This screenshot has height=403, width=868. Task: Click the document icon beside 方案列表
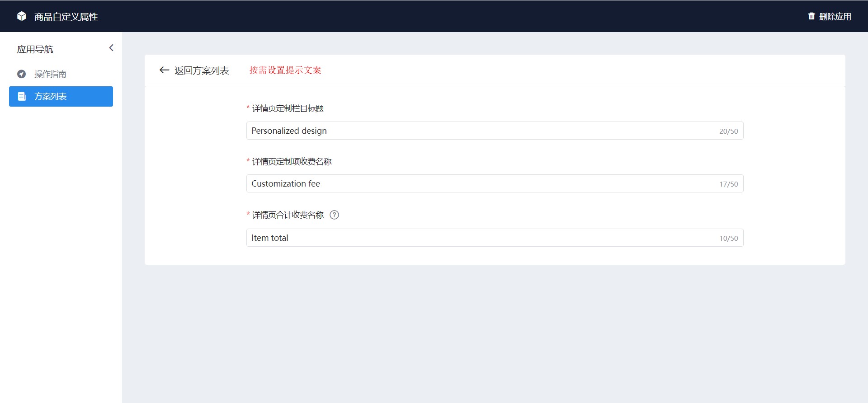point(21,96)
